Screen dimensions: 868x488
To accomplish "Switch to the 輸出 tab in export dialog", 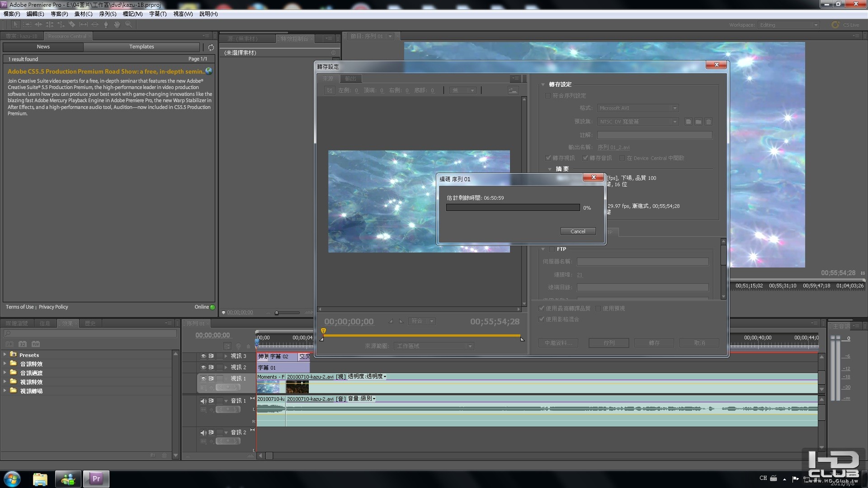I will click(x=351, y=79).
